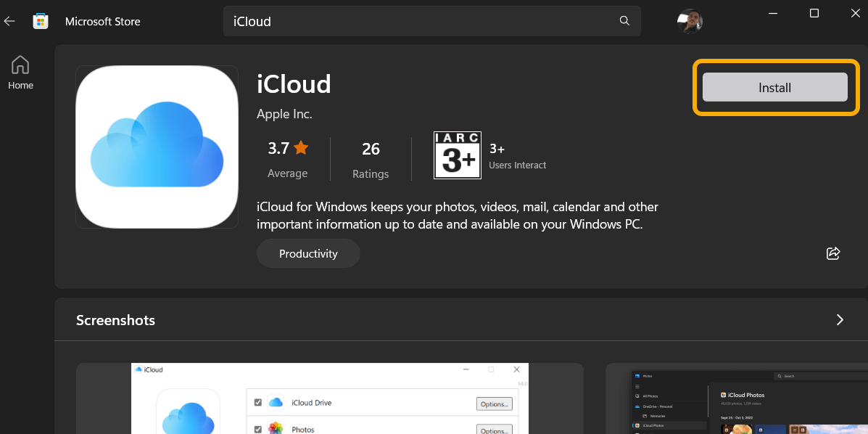The height and width of the screenshot is (434, 868).
Task: Browse the Productivity category
Action: pos(308,253)
